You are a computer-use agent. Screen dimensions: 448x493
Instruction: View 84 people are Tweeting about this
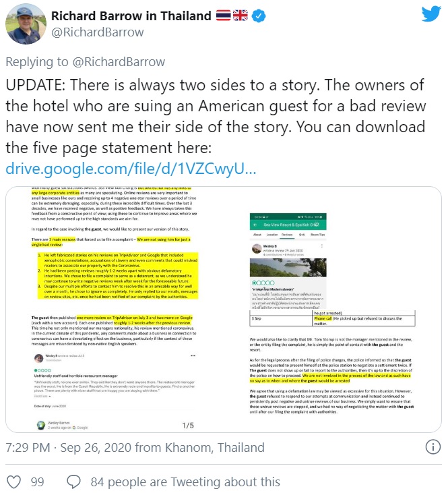(185, 482)
